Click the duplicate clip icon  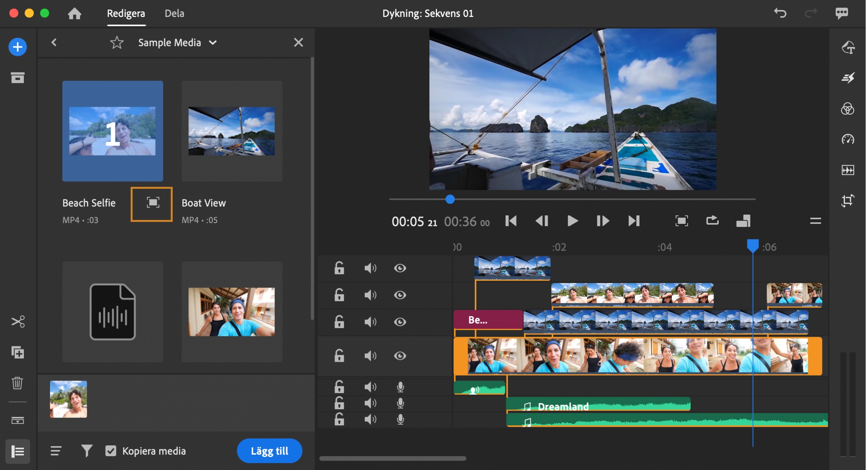(x=18, y=352)
